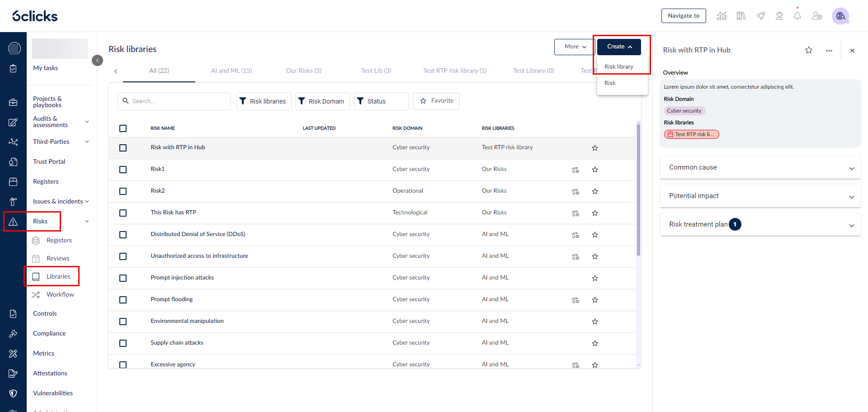Open the three-dot menu in detail panel
This screenshot has width=868, height=412.
[x=829, y=51]
